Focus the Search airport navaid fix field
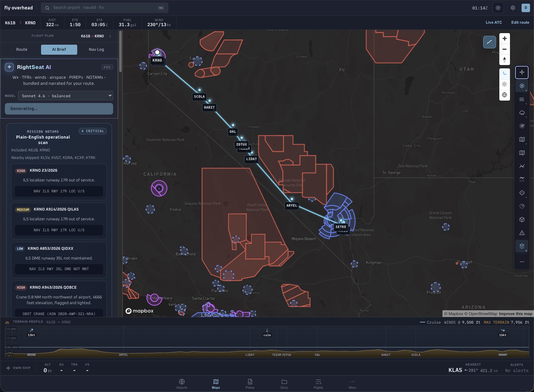534x392 pixels. pyautogui.click(x=105, y=8)
